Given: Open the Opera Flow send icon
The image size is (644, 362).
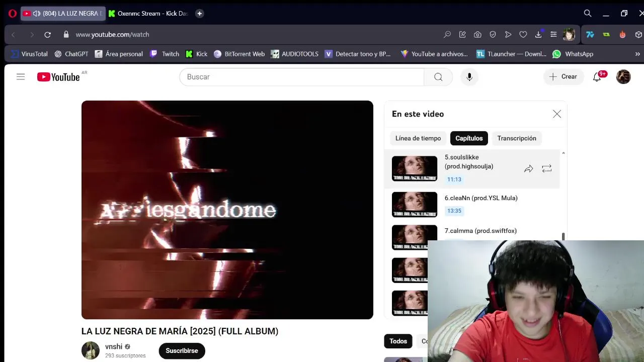Looking at the screenshot, I should pos(508,35).
